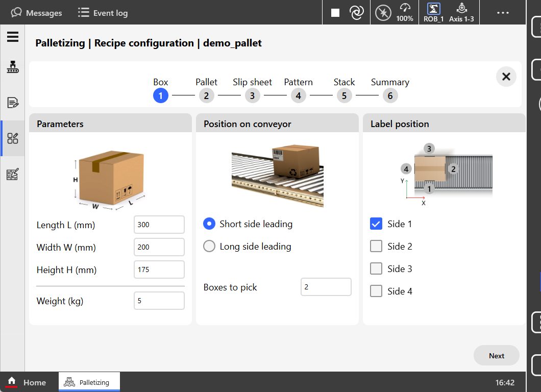Click the Boxes to pick field
Image resolution: width=541 pixels, height=392 pixels.
click(x=326, y=287)
